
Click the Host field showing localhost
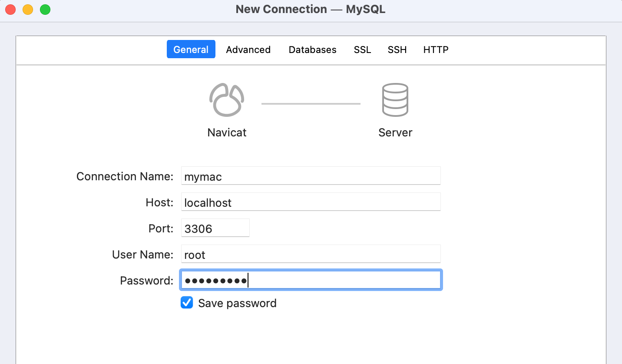tap(311, 202)
